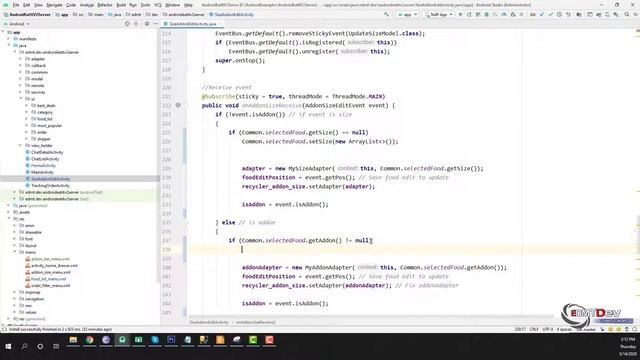Hide the Project panel with minus icon
This screenshot has width=640, height=360.
point(156,24)
